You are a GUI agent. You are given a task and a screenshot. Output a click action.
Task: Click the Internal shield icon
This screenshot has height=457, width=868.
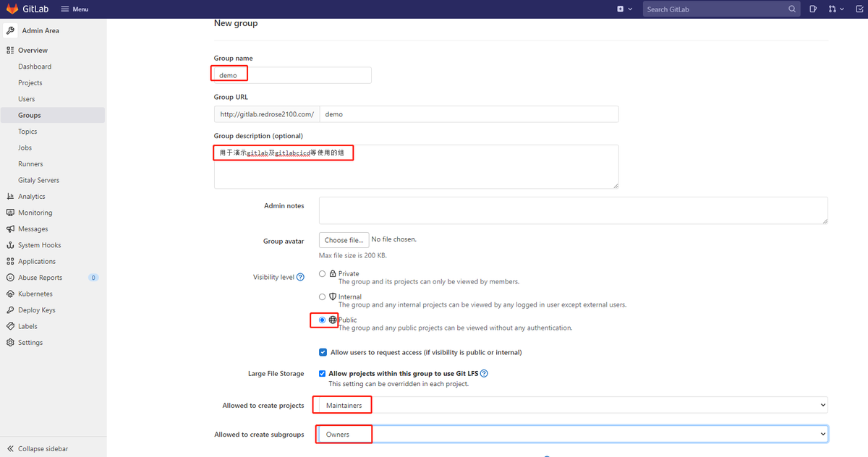[333, 297]
